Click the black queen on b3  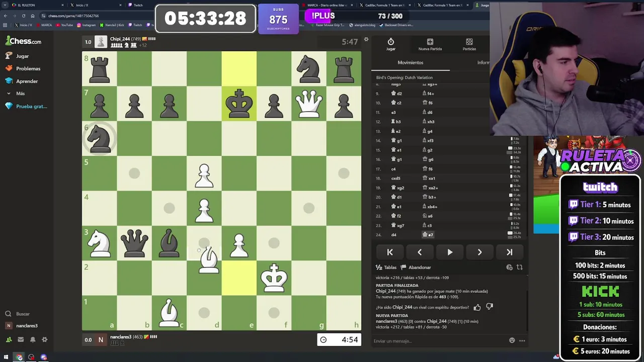point(134,243)
